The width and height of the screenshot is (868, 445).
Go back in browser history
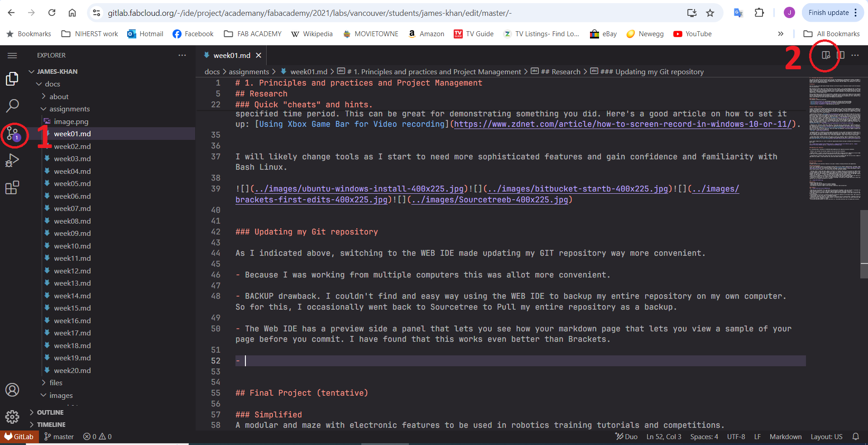click(11, 13)
